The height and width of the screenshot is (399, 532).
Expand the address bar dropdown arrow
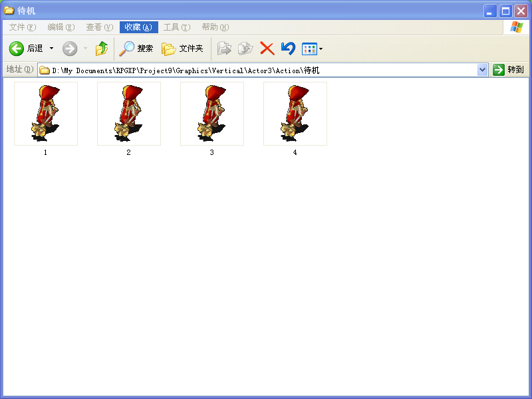tap(483, 70)
